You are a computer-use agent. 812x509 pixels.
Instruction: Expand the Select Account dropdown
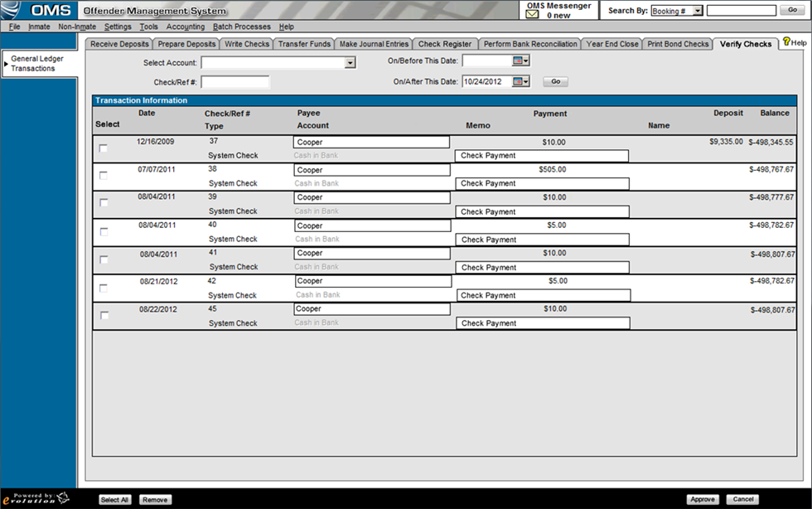point(350,63)
